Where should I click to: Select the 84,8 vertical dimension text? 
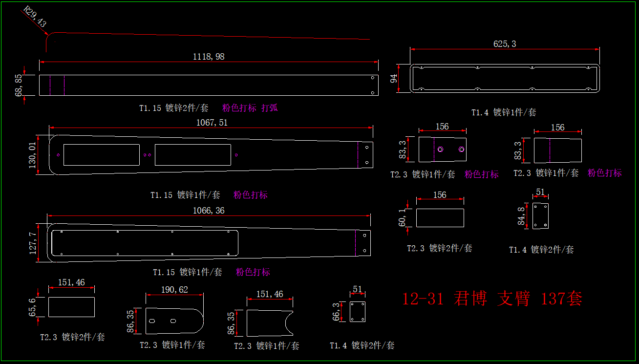(x=522, y=215)
